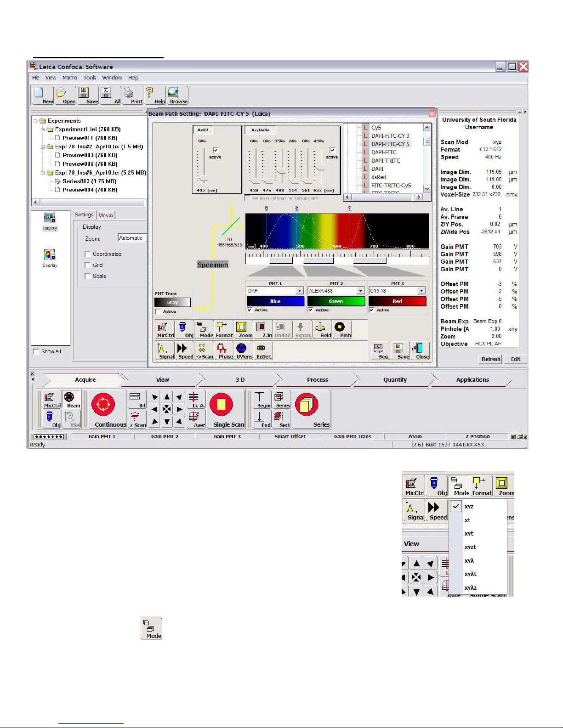
Task: Open the PMT 3 CY5.18 dropdown
Action: (421, 291)
